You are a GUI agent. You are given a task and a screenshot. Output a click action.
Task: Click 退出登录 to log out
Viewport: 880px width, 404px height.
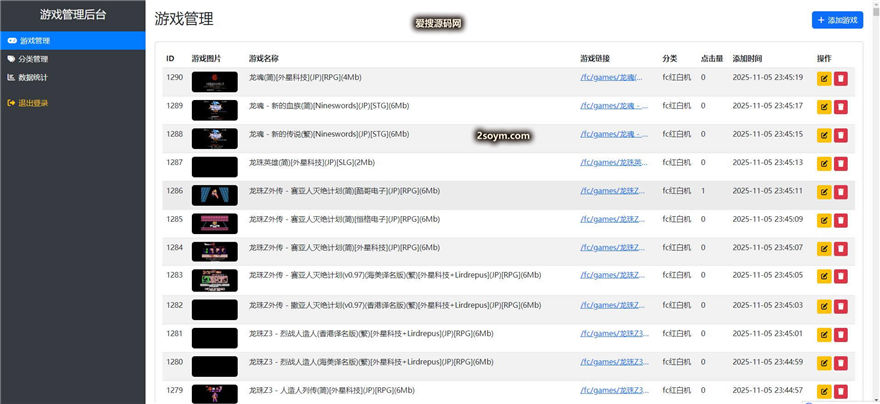[33, 103]
